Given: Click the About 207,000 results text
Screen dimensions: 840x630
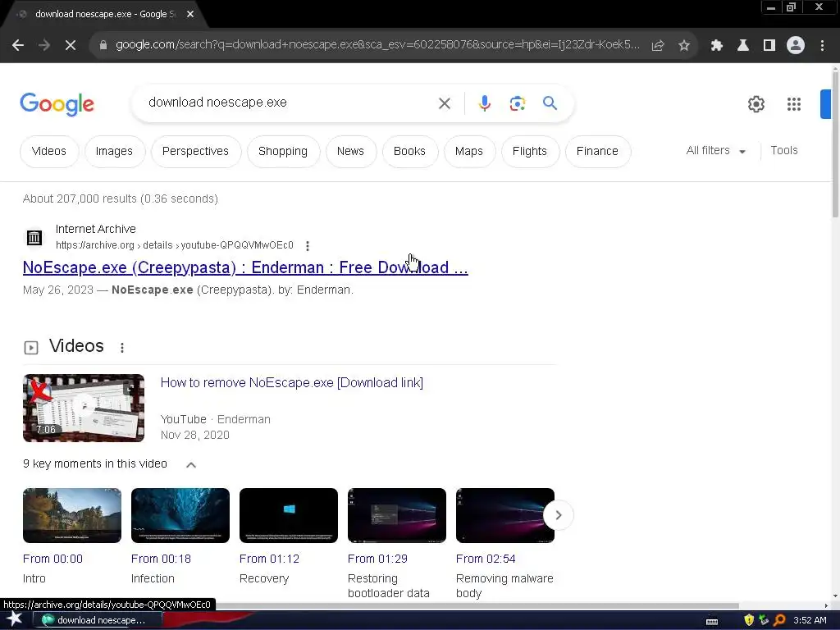Looking at the screenshot, I should click(x=121, y=199).
